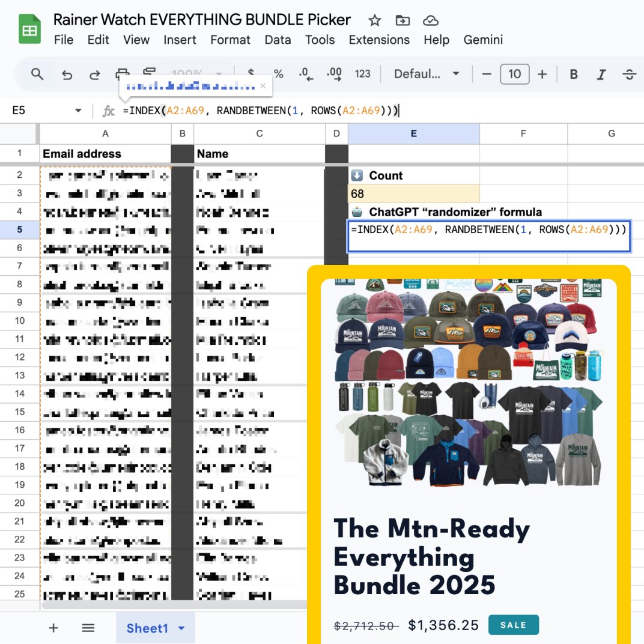Screen dimensions: 644x644
Task: Star the Rainer Watch spreadsheet
Action: [374, 20]
